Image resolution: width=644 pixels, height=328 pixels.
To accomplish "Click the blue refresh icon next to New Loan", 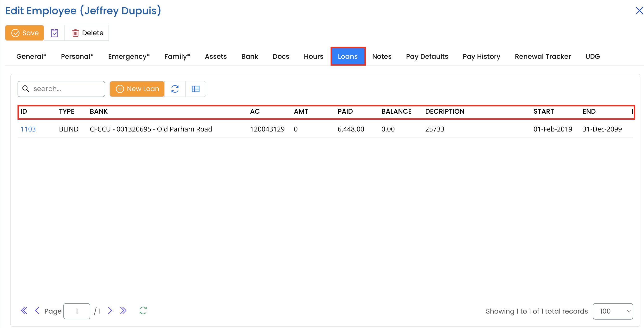I will 175,89.
